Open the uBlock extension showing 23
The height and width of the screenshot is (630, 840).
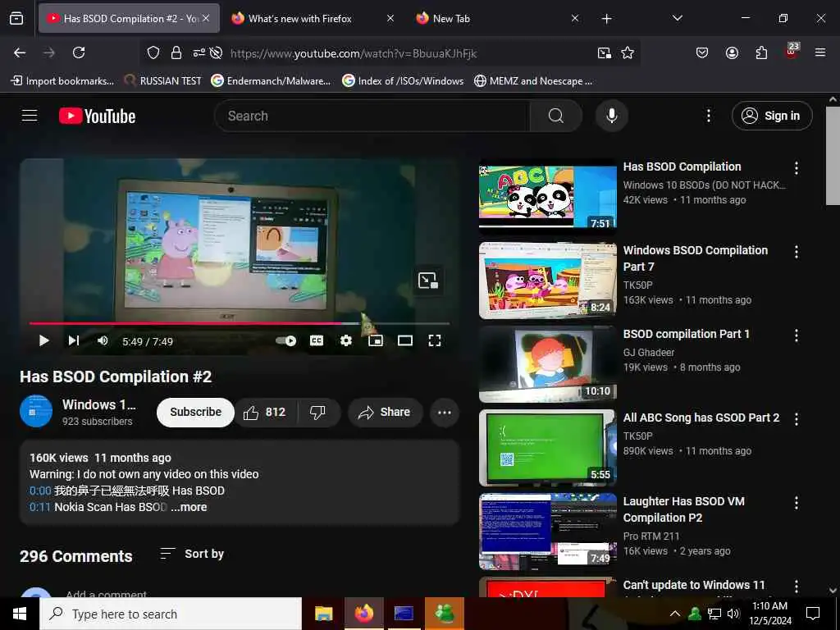click(792, 52)
